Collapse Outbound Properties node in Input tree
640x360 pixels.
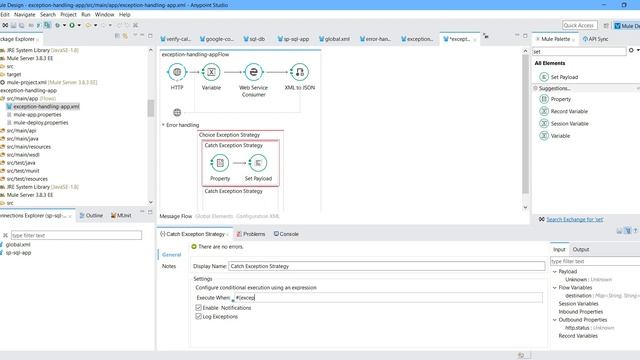click(555, 320)
